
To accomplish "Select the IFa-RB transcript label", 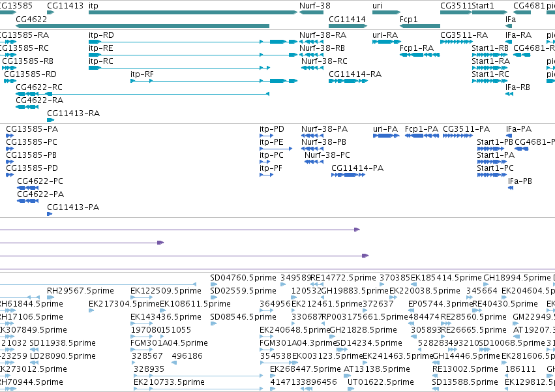I will [518, 87].
